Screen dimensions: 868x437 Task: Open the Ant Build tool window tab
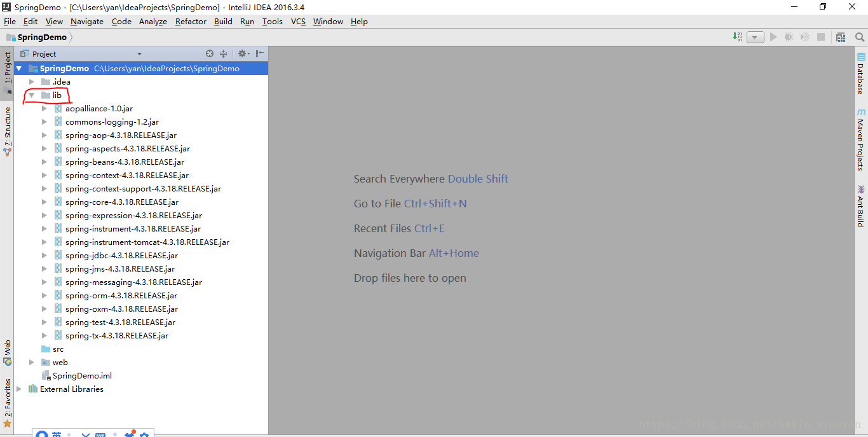(x=861, y=205)
